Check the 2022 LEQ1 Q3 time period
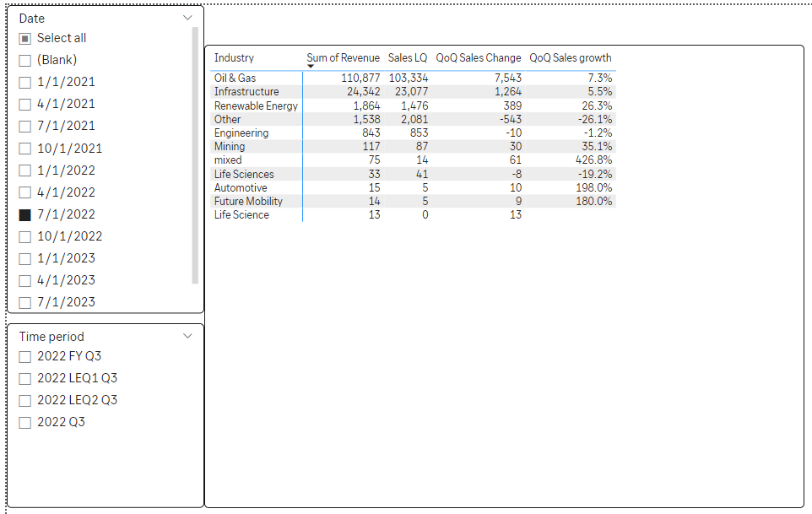 click(x=24, y=379)
